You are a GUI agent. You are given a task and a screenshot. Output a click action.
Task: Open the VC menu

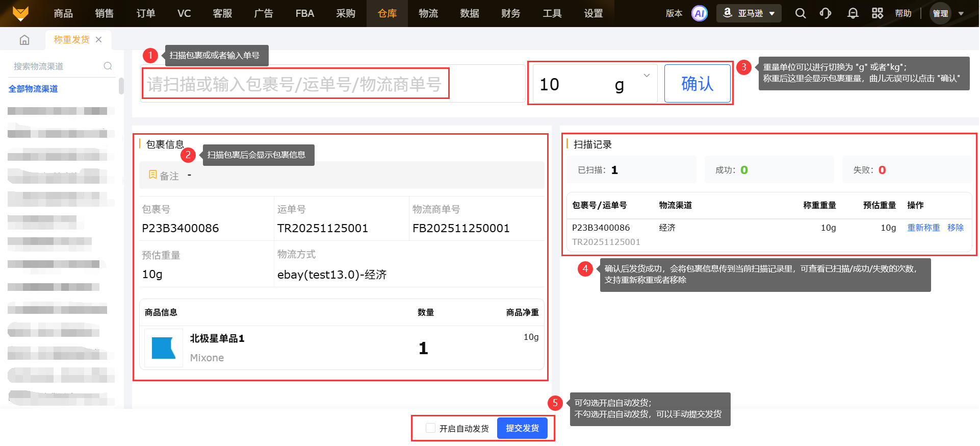[184, 14]
